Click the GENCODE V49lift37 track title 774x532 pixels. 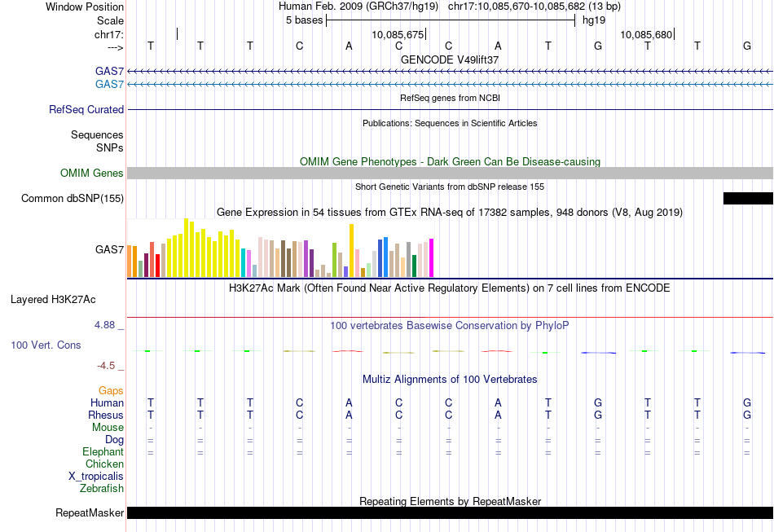[450, 59]
